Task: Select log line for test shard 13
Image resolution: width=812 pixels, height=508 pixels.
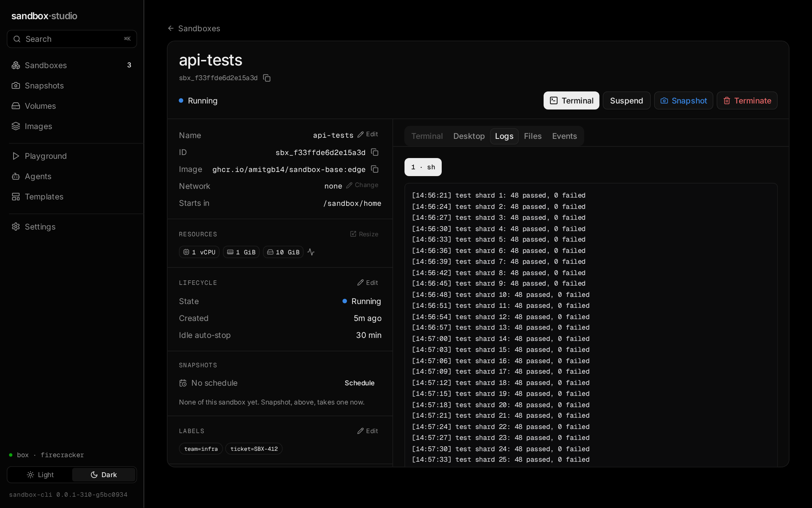Action: pos(500,327)
